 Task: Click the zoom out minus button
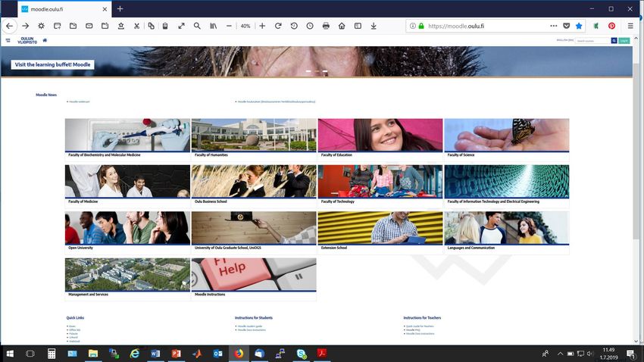[x=229, y=26]
